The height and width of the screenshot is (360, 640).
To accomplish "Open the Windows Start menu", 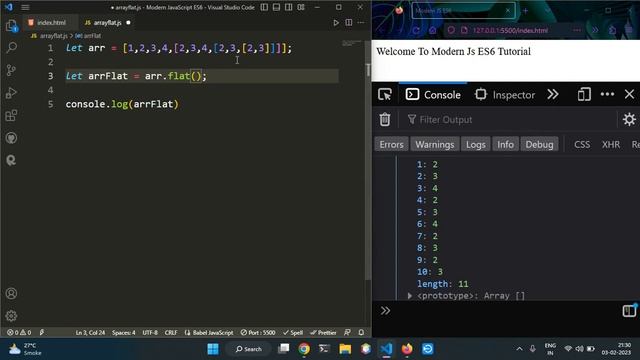I will pos(213,349).
